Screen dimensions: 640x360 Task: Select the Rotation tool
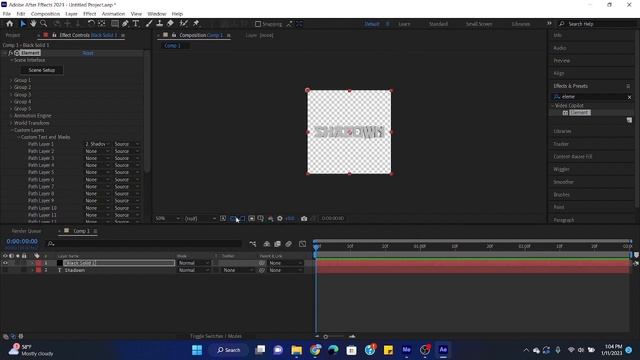91,24
